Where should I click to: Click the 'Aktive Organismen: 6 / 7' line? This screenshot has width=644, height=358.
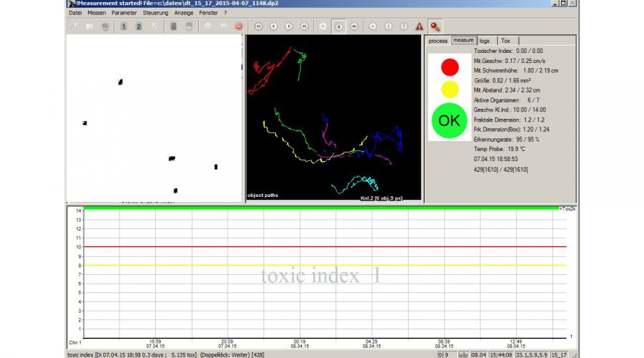(x=507, y=100)
